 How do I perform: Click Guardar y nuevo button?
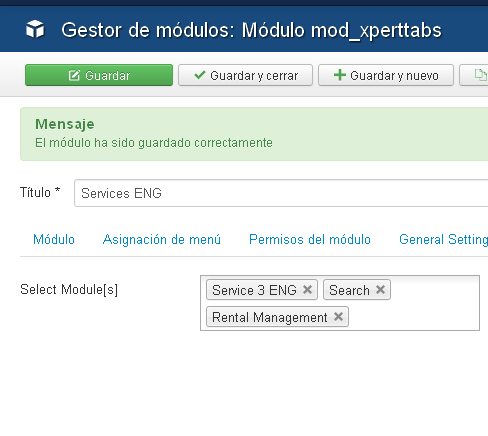tap(386, 75)
